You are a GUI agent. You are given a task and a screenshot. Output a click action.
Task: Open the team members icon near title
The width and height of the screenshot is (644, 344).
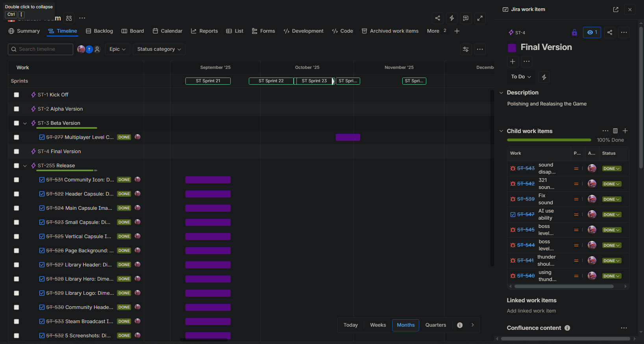click(x=69, y=18)
